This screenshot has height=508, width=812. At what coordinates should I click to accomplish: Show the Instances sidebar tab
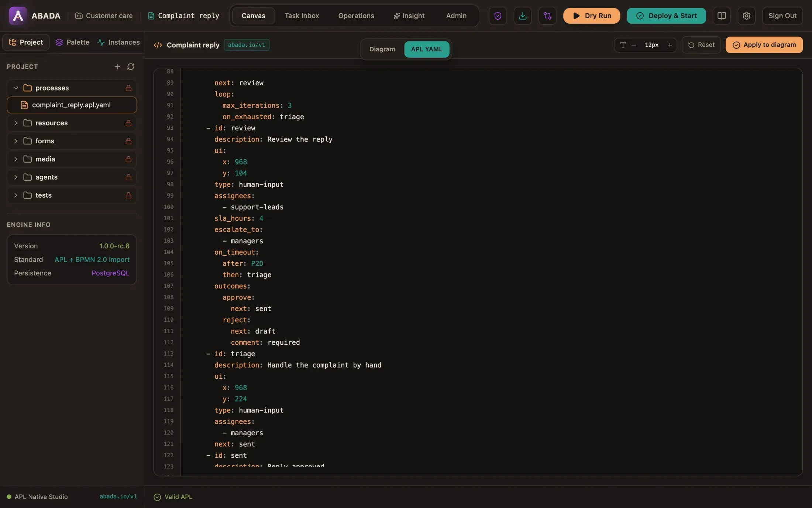tap(118, 42)
